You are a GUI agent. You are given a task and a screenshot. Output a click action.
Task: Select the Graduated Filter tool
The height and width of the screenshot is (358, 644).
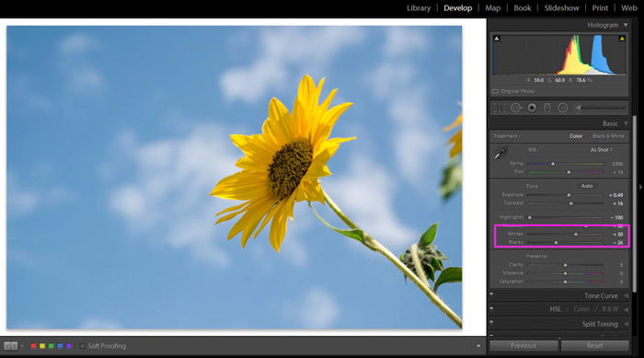(547, 108)
